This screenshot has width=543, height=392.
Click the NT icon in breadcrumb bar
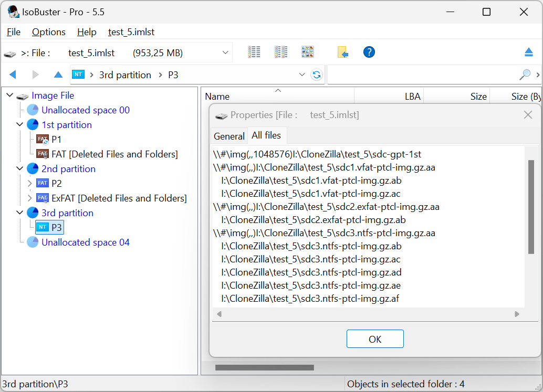(78, 75)
